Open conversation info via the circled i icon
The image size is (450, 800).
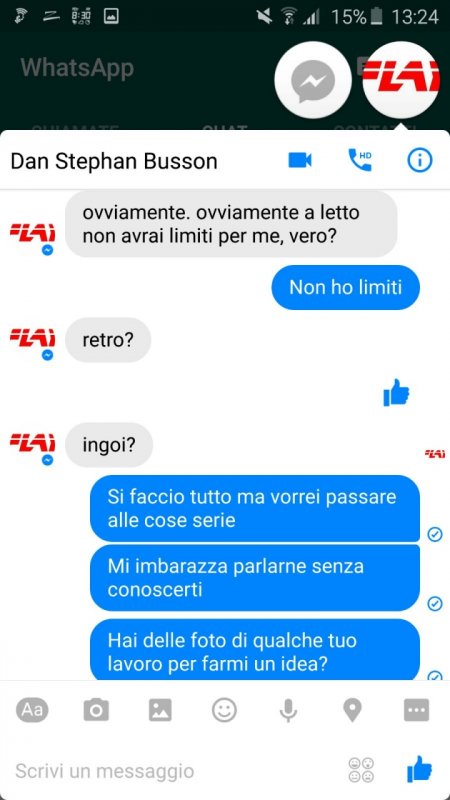[x=419, y=160]
